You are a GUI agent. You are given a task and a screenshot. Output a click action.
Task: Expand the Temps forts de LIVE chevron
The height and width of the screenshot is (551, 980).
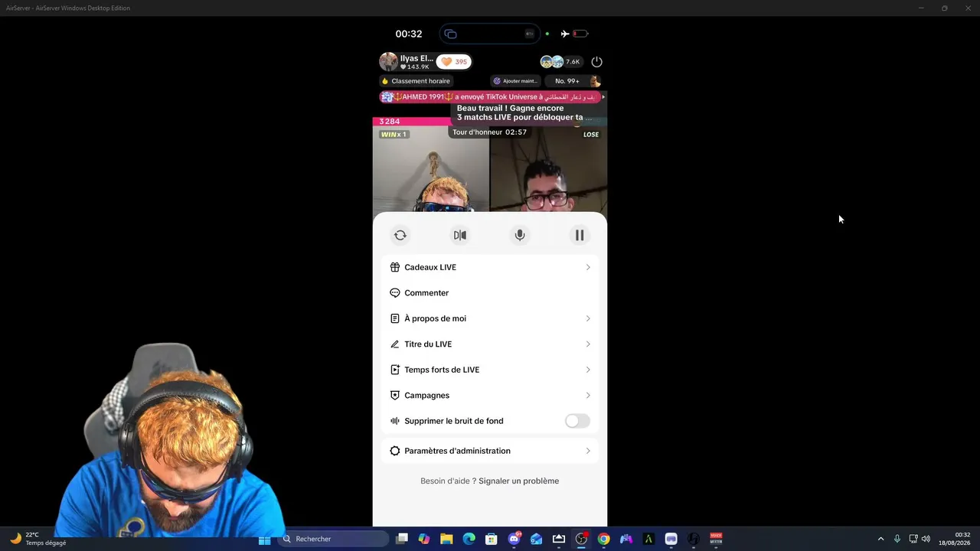pyautogui.click(x=588, y=370)
